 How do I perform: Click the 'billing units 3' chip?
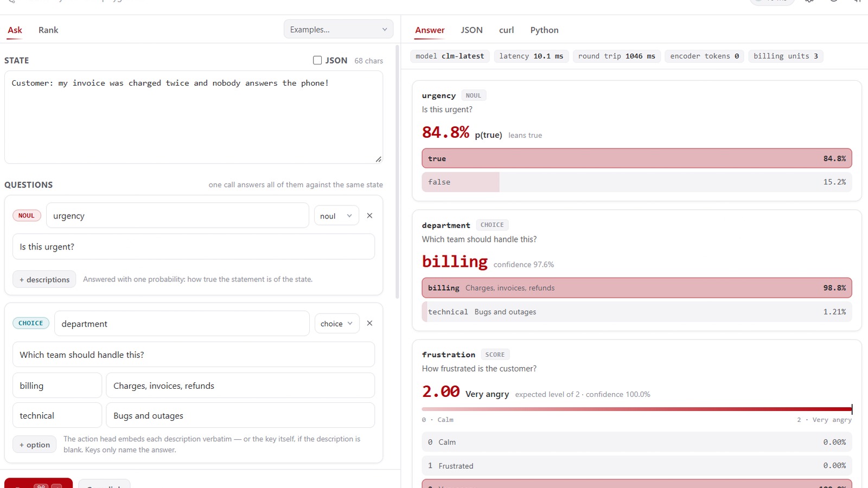[786, 56]
